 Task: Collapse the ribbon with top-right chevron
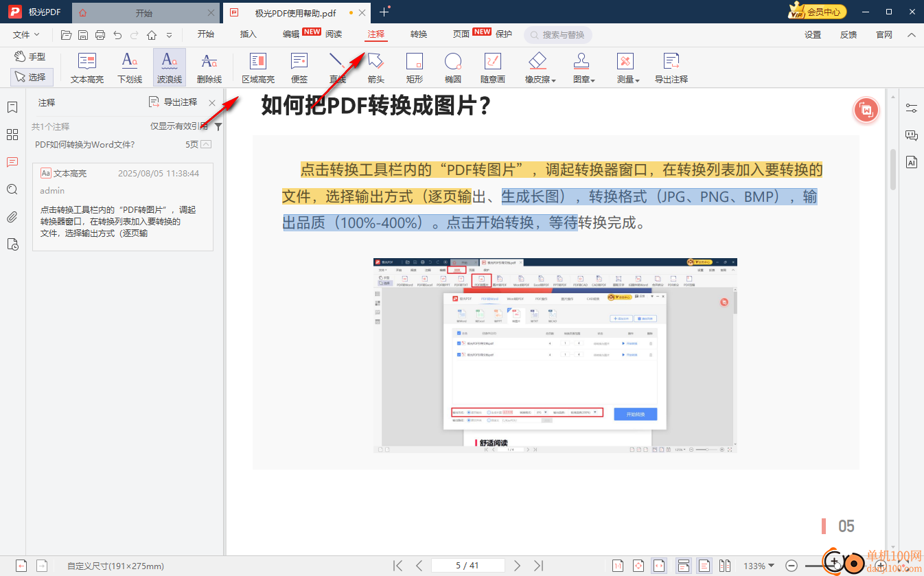[912, 34]
